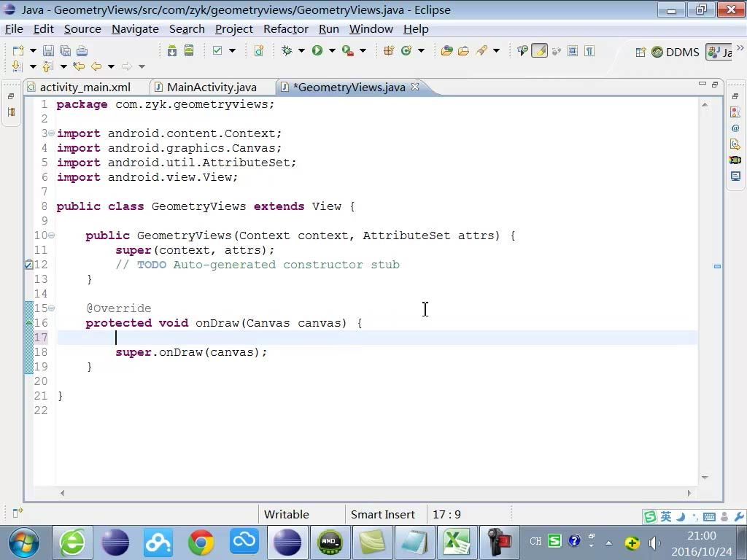Screen dimensions: 747x560
Task: Toggle Block Selection Mode button
Action: tap(573, 50)
